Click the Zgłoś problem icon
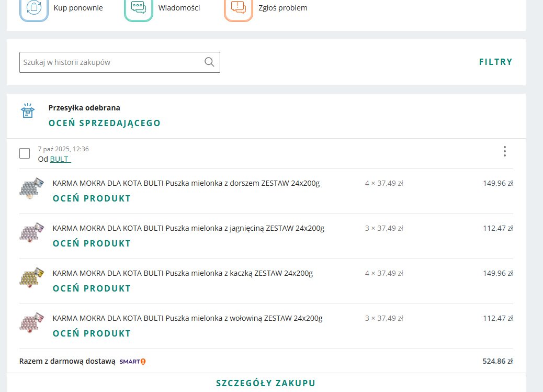Image resolution: width=543 pixels, height=392 pixels. click(x=239, y=9)
